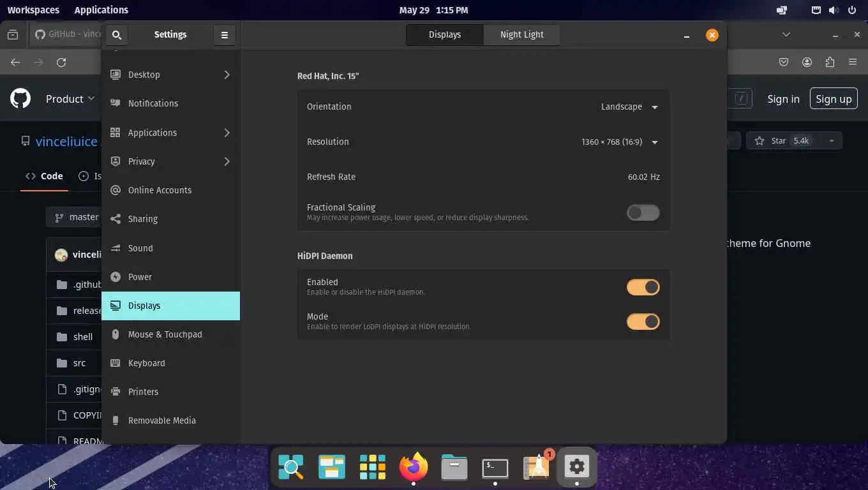
Task: Open Files from the dock
Action: pyautogui.click(x=454, y=467)
